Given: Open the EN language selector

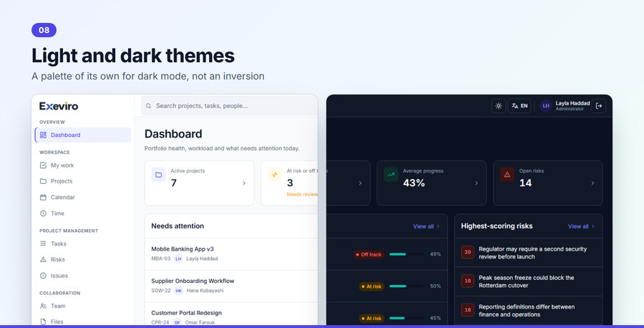Looking at the screenshot, I should coord(519,106).
